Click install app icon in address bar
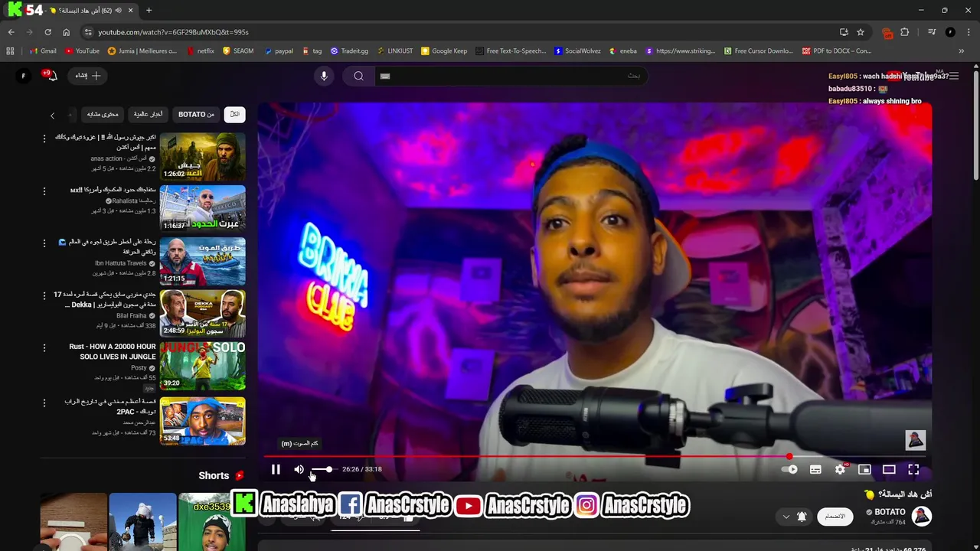The height and width of the screenshot is (551, 980). [844, 32]
